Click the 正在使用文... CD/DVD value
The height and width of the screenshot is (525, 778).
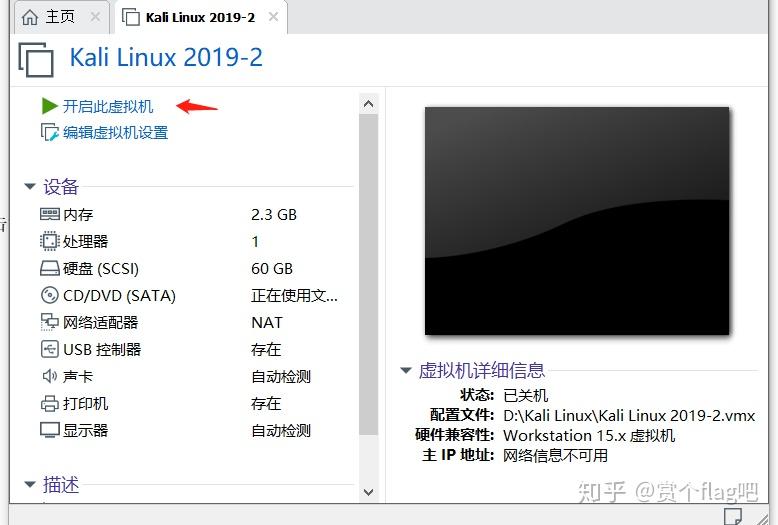coord(294,295)
